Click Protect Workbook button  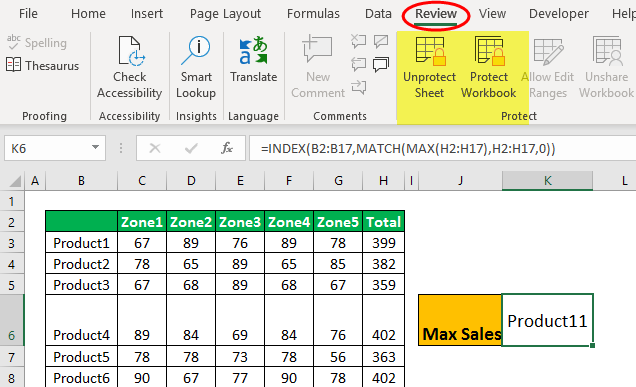(489, 67)
